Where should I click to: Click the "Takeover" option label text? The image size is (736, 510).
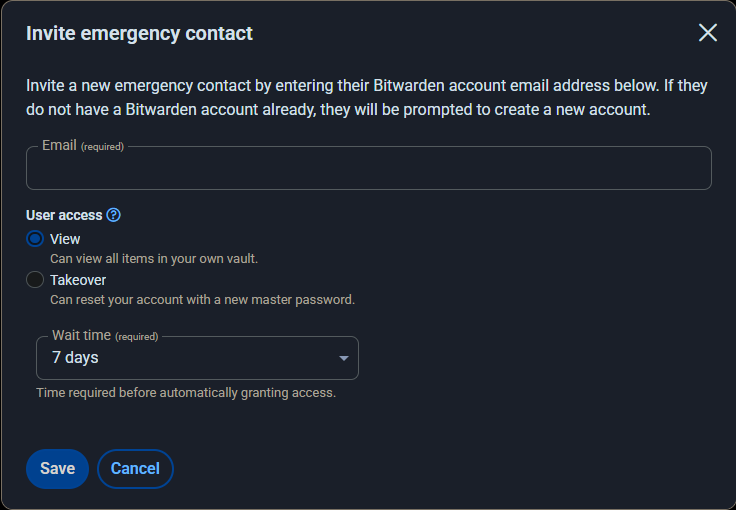tap(78, 280)
